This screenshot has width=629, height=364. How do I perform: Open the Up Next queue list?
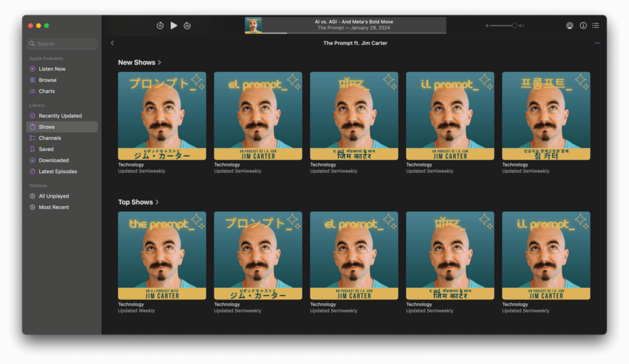pos(595,26)
